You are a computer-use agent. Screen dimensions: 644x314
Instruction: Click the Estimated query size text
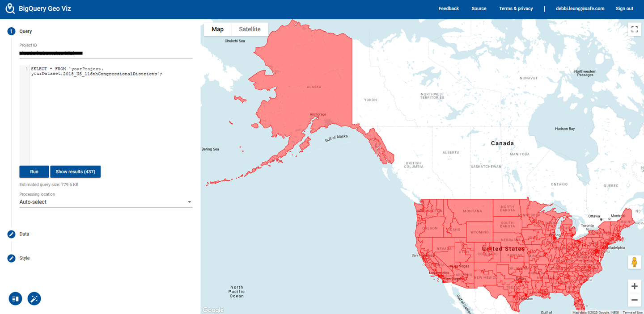click(49, 184)
